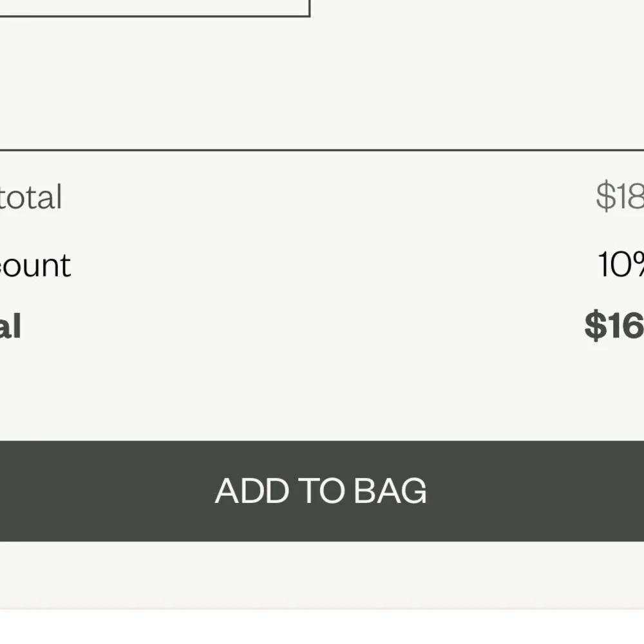This screenshot has height=644, width=644.
Task: Select the bold Total label
Action: pos(10,326)
